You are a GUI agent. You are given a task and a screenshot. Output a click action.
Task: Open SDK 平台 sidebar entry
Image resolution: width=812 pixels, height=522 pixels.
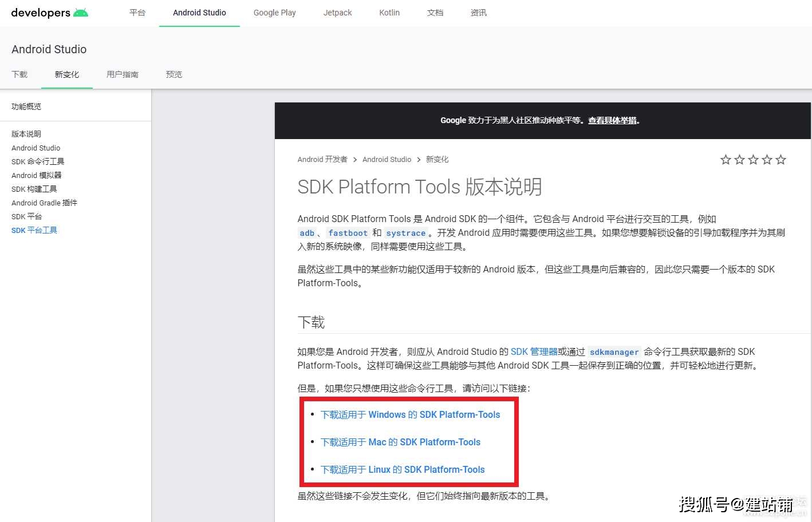27,216
